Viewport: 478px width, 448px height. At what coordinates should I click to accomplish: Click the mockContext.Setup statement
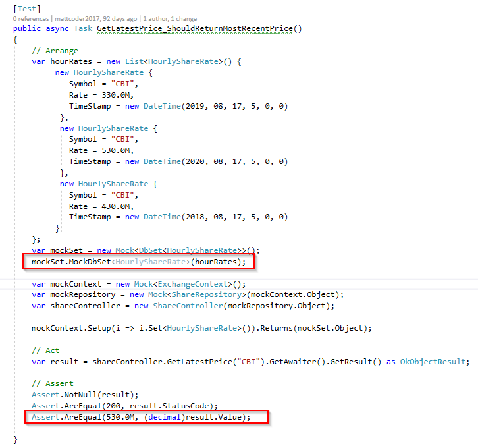[201, 329]
